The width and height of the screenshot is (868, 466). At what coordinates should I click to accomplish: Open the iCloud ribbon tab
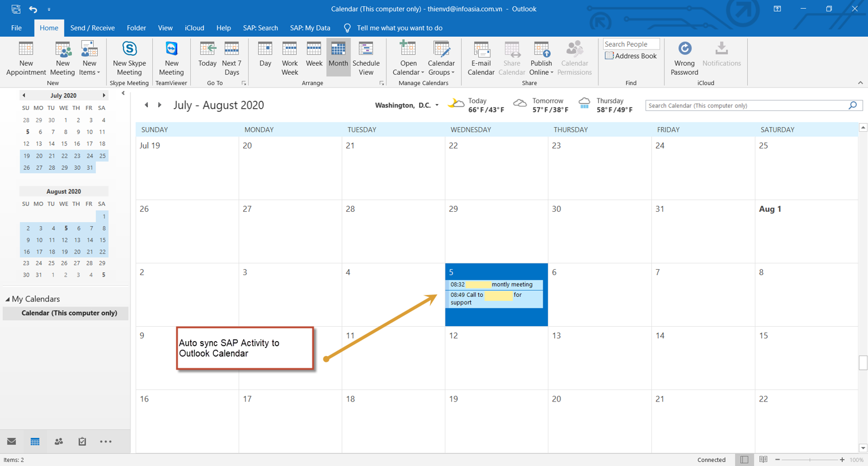194,28
